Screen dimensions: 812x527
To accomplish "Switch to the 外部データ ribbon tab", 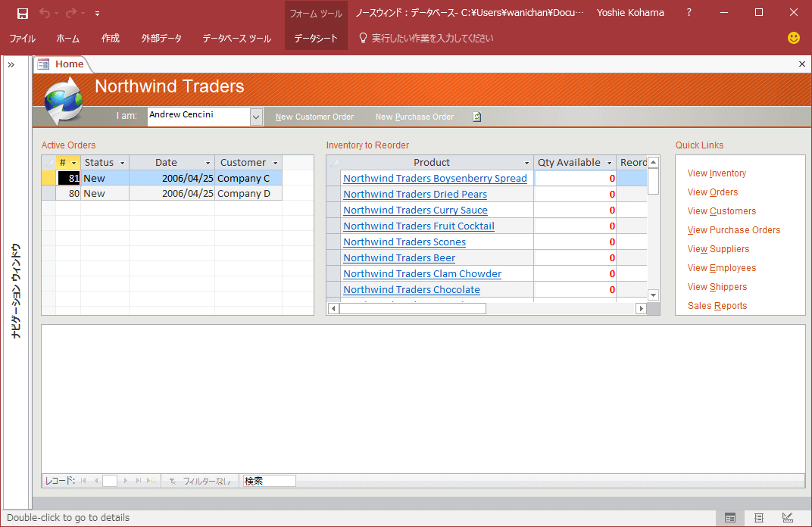I will coord(161,39).
